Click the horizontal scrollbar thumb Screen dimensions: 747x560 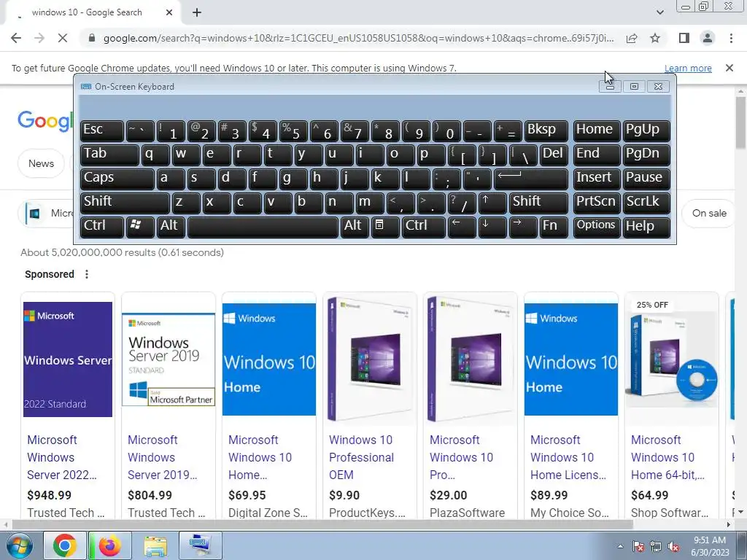[x=322, y=524]
